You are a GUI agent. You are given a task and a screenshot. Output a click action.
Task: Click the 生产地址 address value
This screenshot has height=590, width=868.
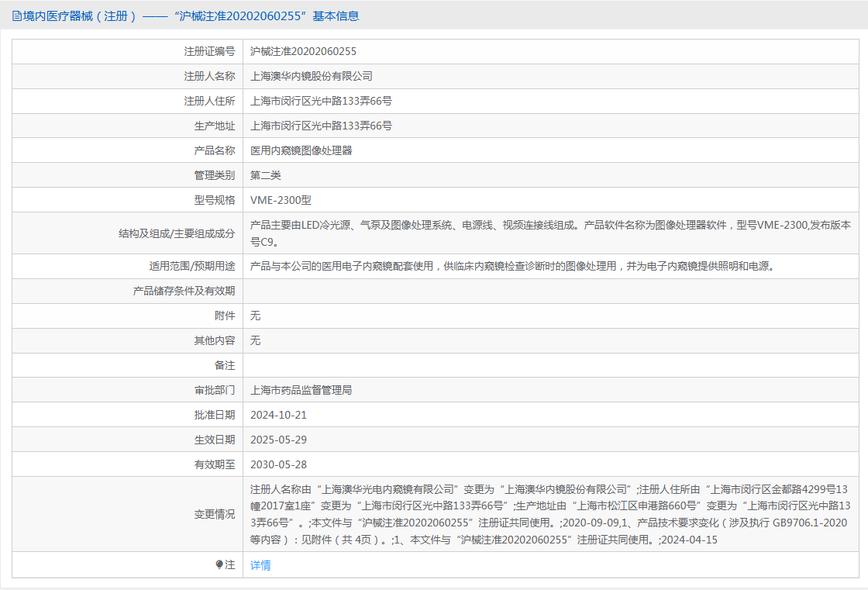321,126
